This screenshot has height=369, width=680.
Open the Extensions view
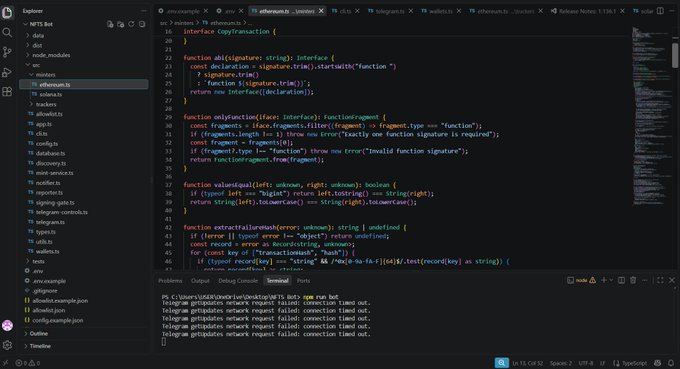[7, 91]
